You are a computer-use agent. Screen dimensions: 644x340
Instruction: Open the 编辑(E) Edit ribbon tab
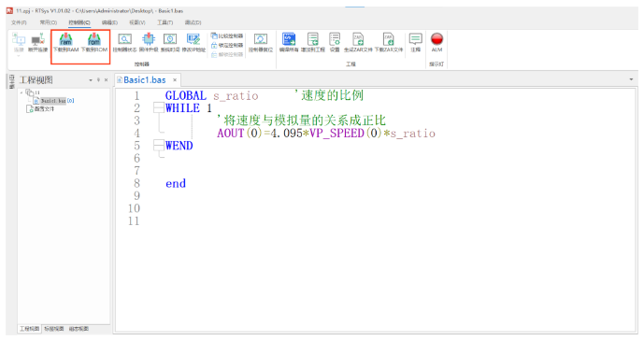click(x=109, y=22)
